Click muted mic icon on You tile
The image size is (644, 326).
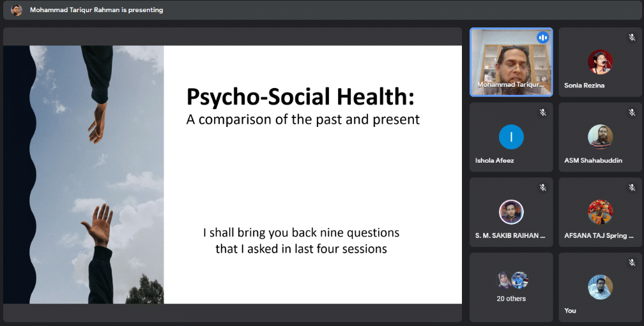632,262
